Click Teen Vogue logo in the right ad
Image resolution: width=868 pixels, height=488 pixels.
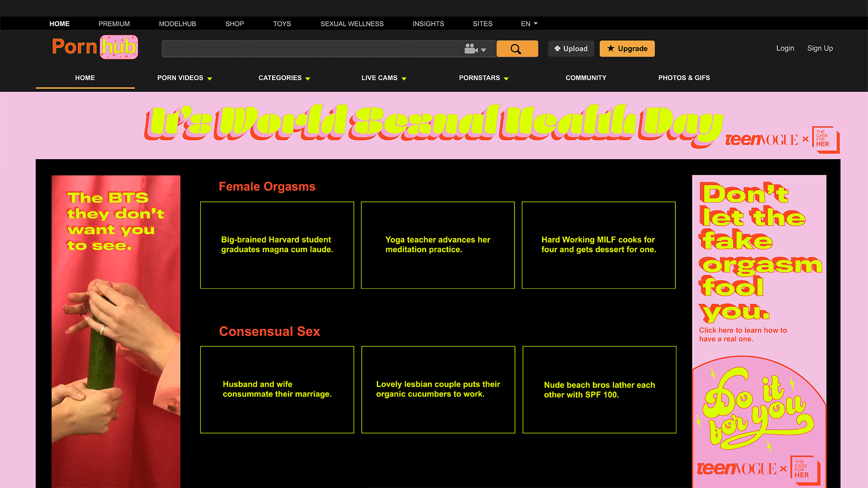click(736, 469)
